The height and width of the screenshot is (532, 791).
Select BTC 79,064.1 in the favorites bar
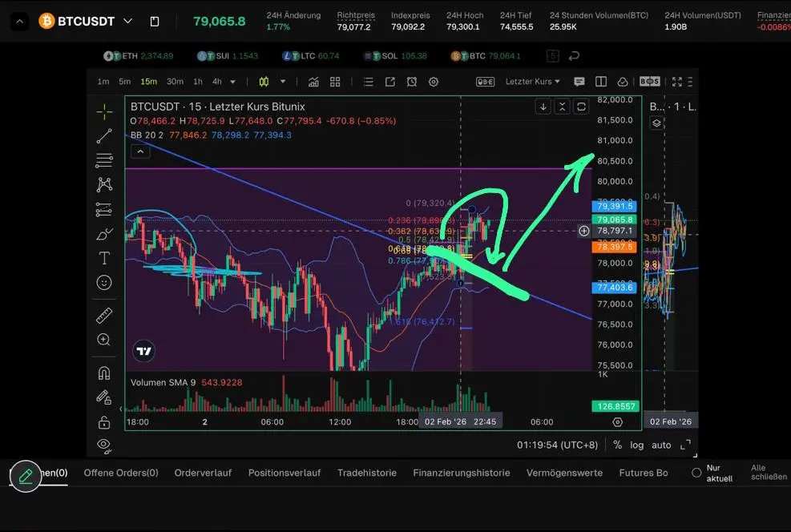[486, 56]
